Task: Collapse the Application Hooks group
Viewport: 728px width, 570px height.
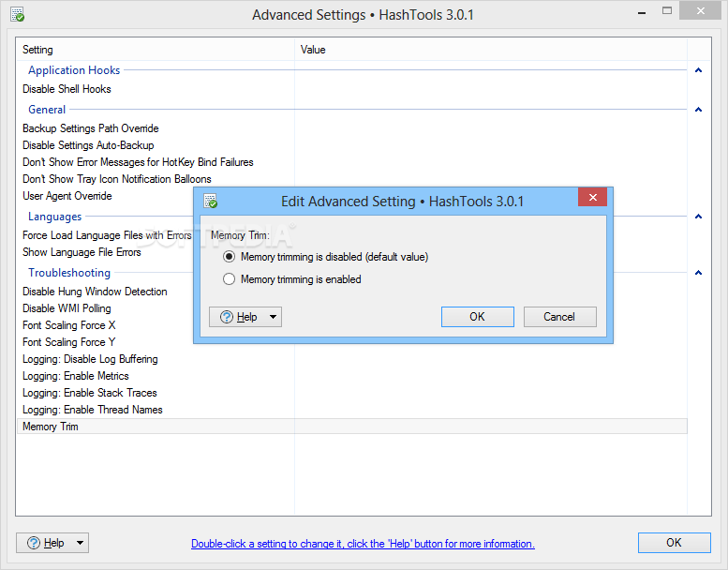Action: [x=698, y=70]
